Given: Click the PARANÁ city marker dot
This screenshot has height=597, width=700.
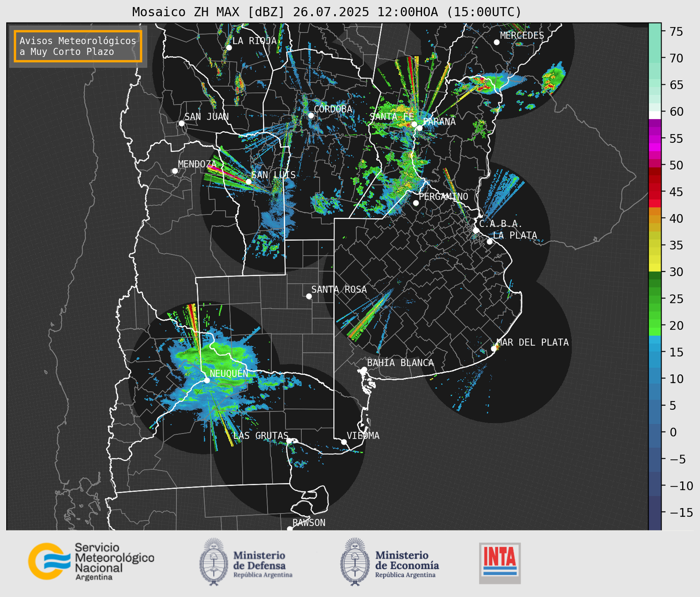Looking at the screenshot, I should click(x=420, y=128).
